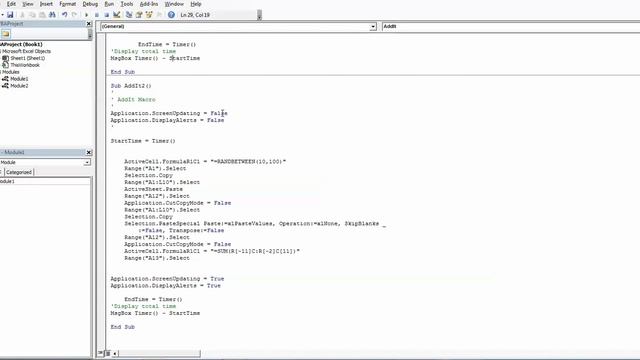640x360 pixels.
Task: Open Visual Basic Help icon
Action: coord(171,15)
